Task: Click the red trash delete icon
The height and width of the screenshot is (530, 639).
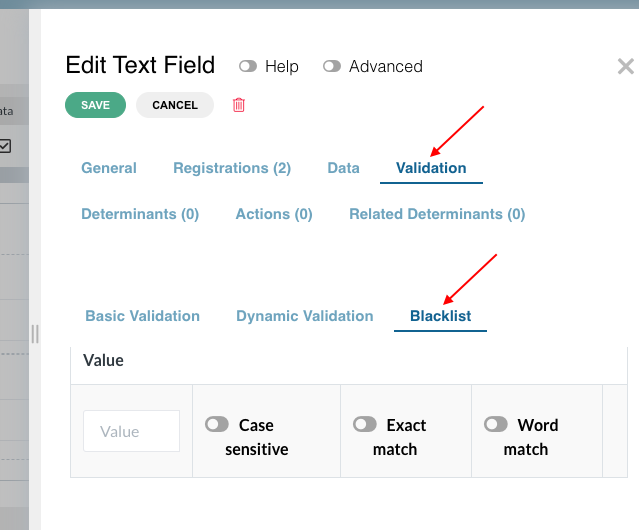Action: (x=239, y=105)
